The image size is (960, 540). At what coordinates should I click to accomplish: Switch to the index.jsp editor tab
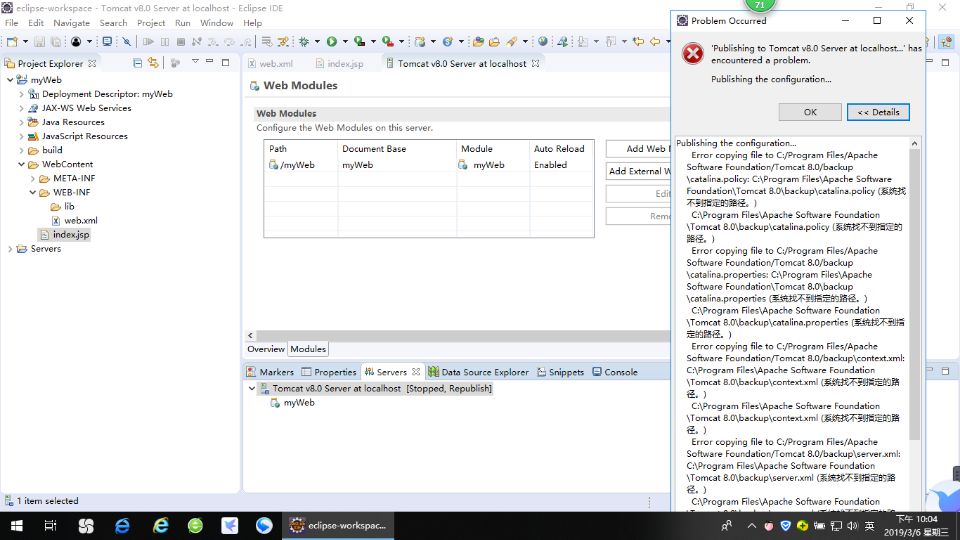pyautogui.click(x=340, y=64)
